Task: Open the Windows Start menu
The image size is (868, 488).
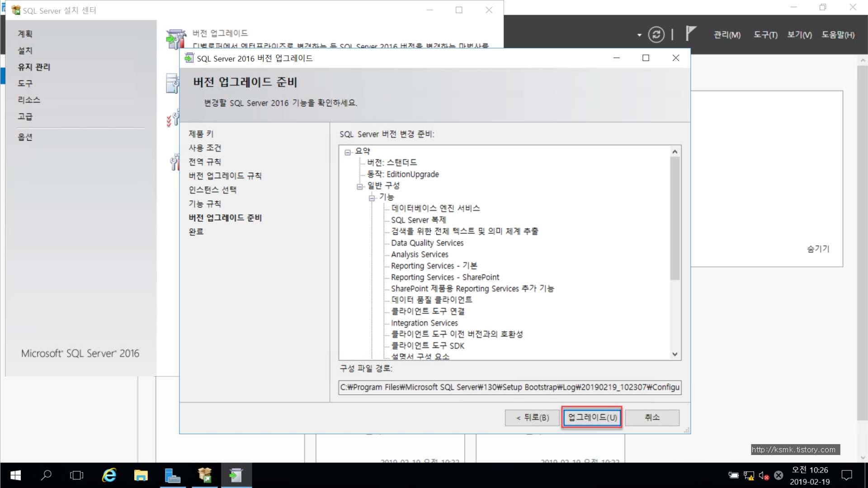Action: click(x=15, y=475)
